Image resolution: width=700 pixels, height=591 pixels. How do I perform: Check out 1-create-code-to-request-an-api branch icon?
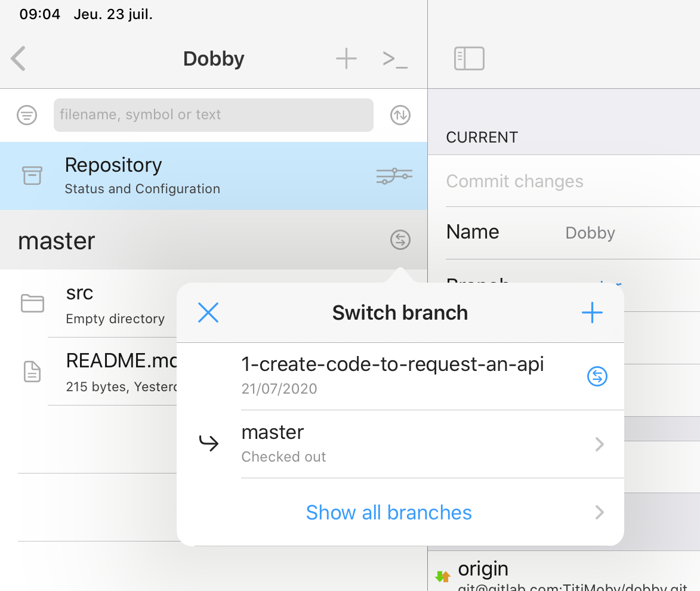(597, 376)
